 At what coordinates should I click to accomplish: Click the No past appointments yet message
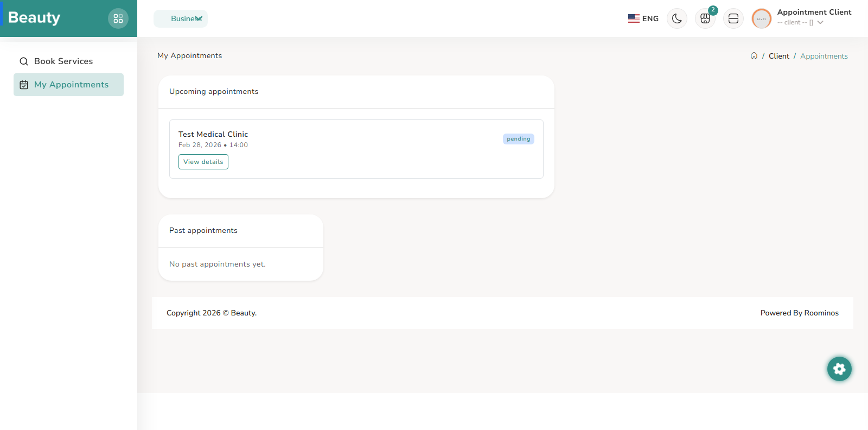(218, 264)
